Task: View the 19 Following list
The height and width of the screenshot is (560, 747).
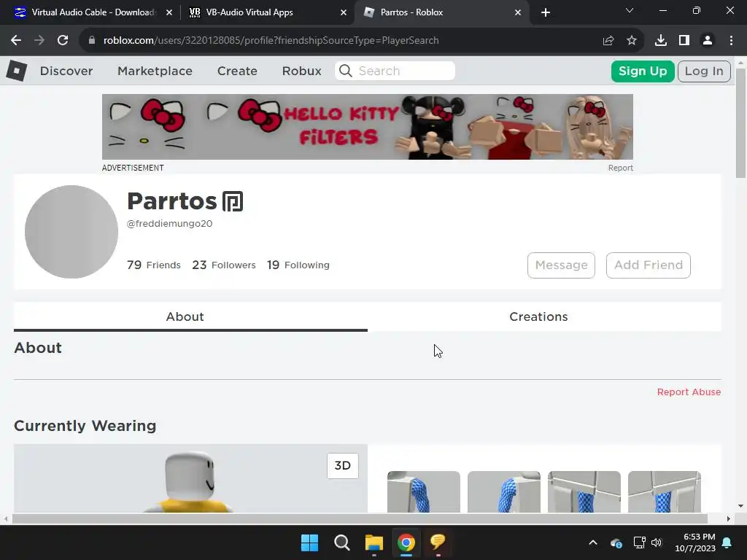Action: coord(298,265)
